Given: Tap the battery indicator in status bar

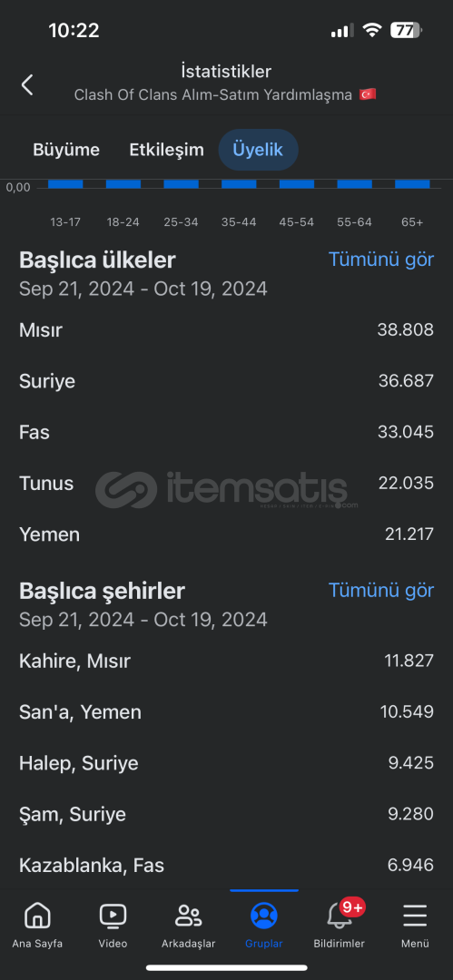Looking at the screenshot, I should (407, 30).
